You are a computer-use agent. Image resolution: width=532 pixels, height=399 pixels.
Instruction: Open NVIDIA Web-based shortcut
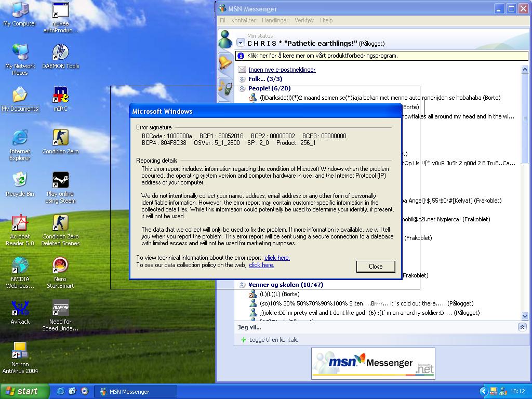[x=20, y=273]
